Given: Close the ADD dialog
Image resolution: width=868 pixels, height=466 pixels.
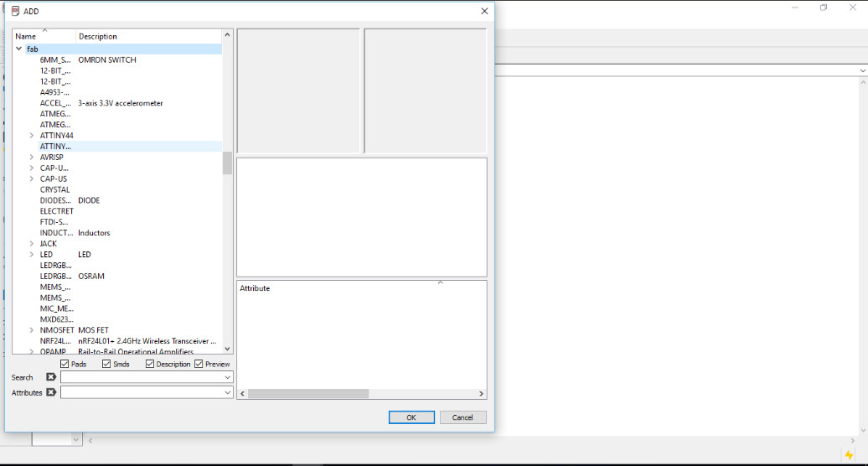Looking at the screenshot, I should click(x=484, y=11).
